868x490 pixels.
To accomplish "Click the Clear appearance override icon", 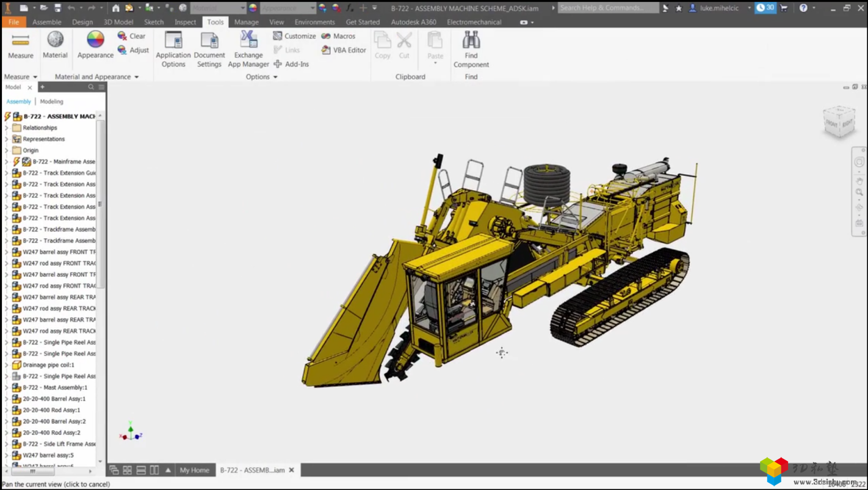I will pyautogui.click(x=122, y=35).
